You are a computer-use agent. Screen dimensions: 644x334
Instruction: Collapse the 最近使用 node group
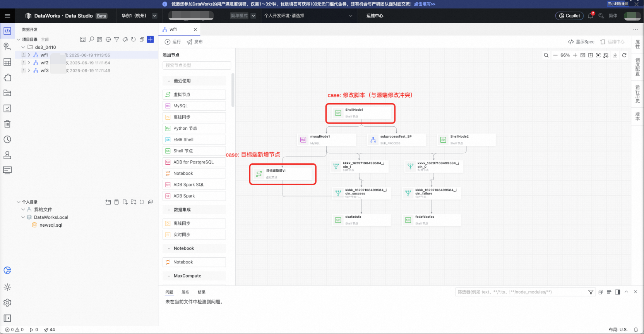click(169, 81)
